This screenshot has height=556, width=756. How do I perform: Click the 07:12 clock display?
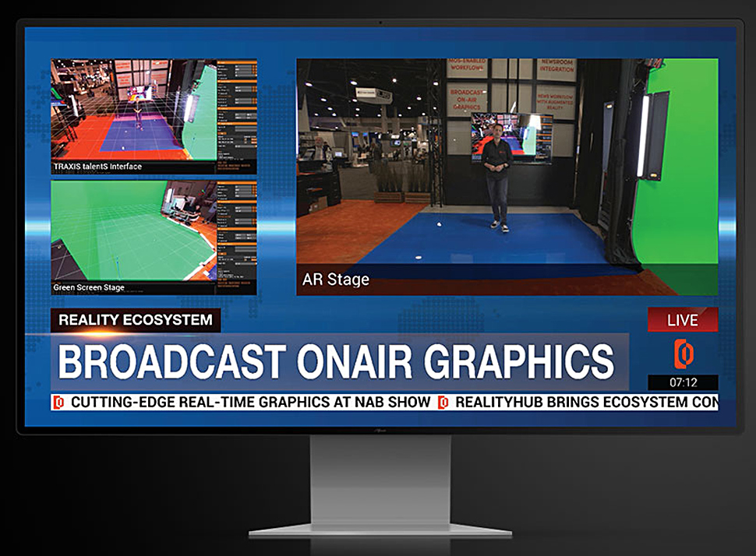click(x=683, y=383)
